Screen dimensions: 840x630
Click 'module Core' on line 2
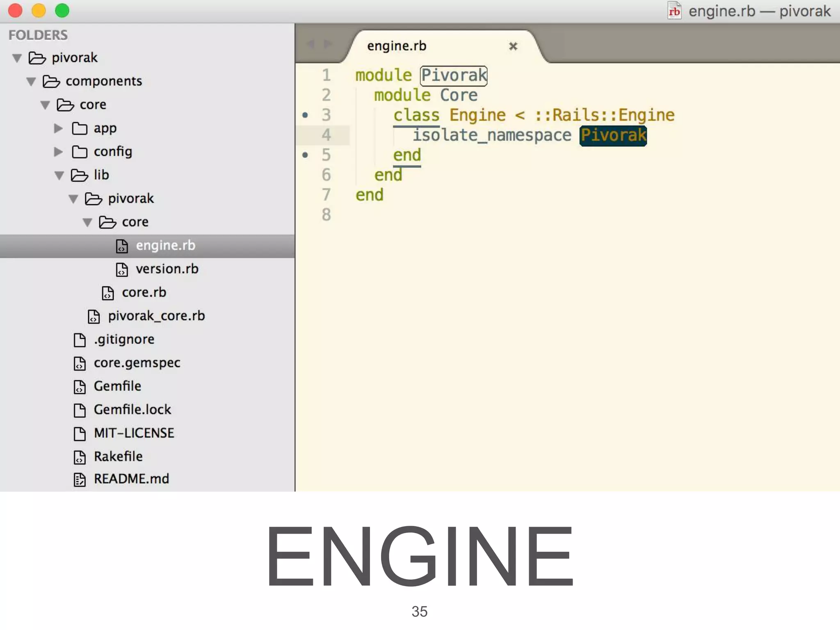coord(426,96)
